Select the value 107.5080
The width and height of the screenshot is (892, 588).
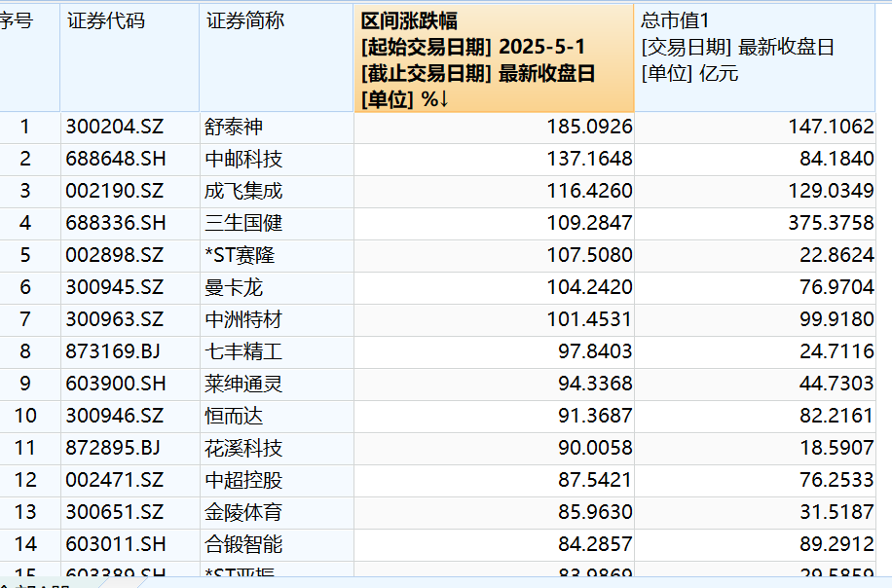589,255
